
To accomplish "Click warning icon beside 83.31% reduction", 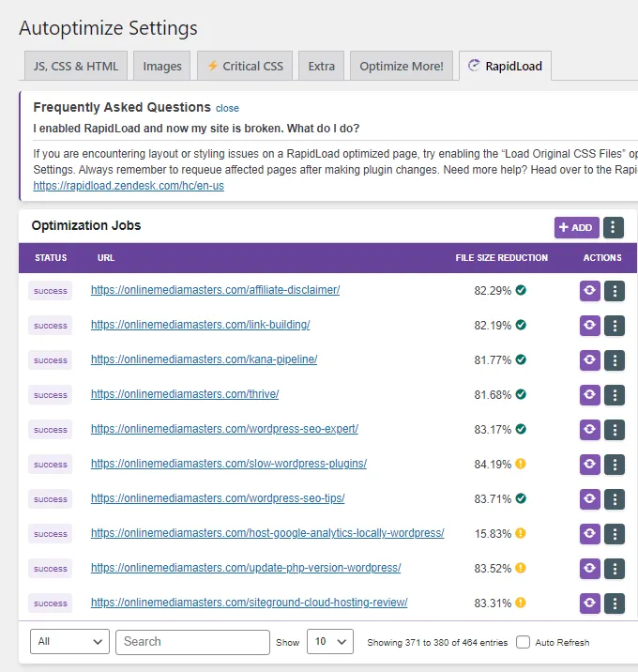I will coord(521,603).
